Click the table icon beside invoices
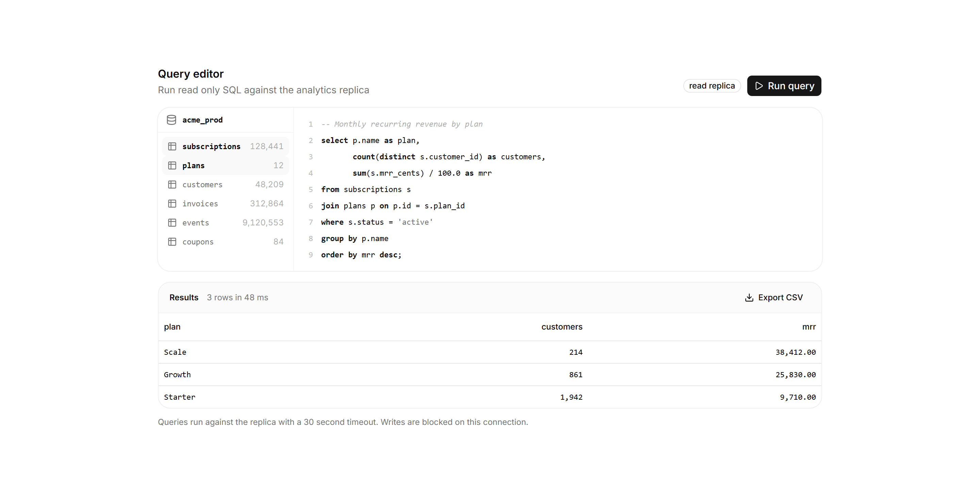The width and height of the screenshot is (980, 493). pos(172,204)
